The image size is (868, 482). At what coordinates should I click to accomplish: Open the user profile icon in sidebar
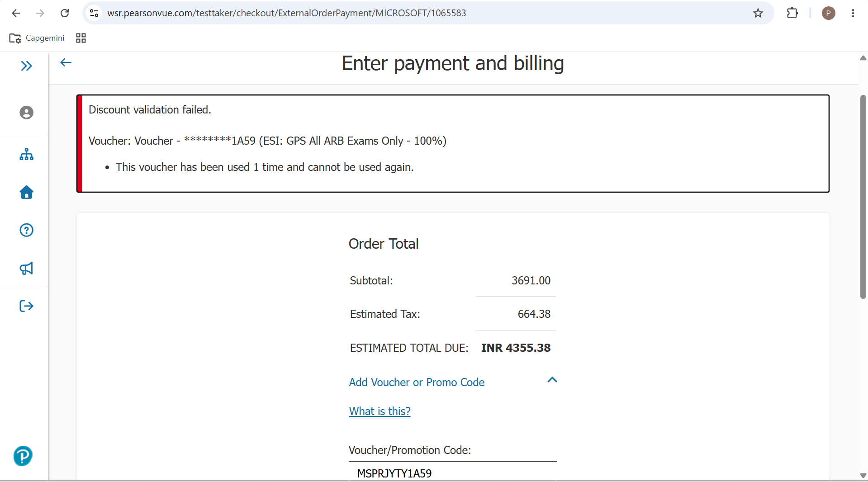[26, 113]
